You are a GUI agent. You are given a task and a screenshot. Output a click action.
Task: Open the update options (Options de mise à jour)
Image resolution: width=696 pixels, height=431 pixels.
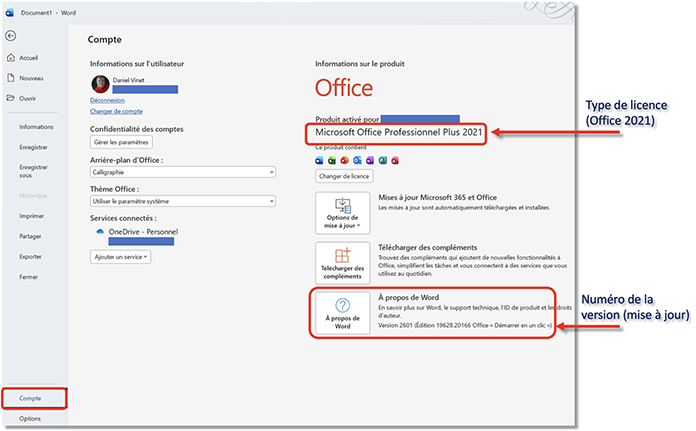click(x=342, y=213)
